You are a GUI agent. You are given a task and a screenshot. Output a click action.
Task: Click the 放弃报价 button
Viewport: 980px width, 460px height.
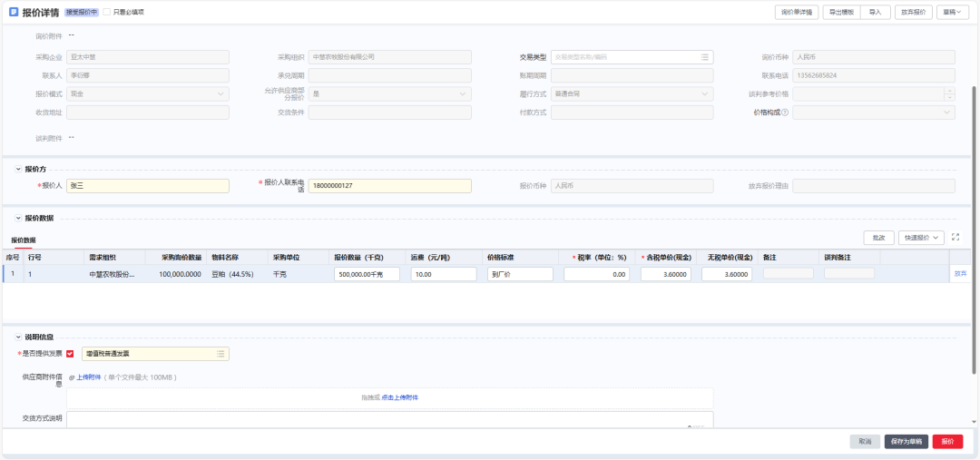tap(914, 12)
